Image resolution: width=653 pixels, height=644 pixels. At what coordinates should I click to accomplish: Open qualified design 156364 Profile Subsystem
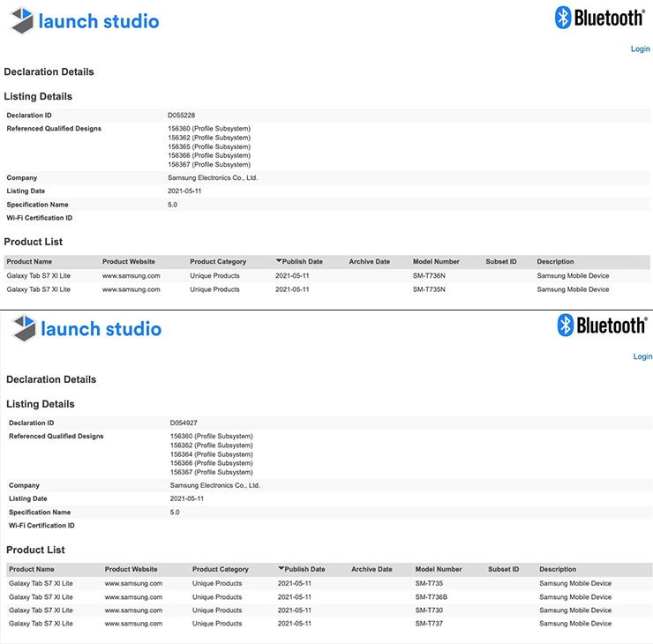[211, 454]
